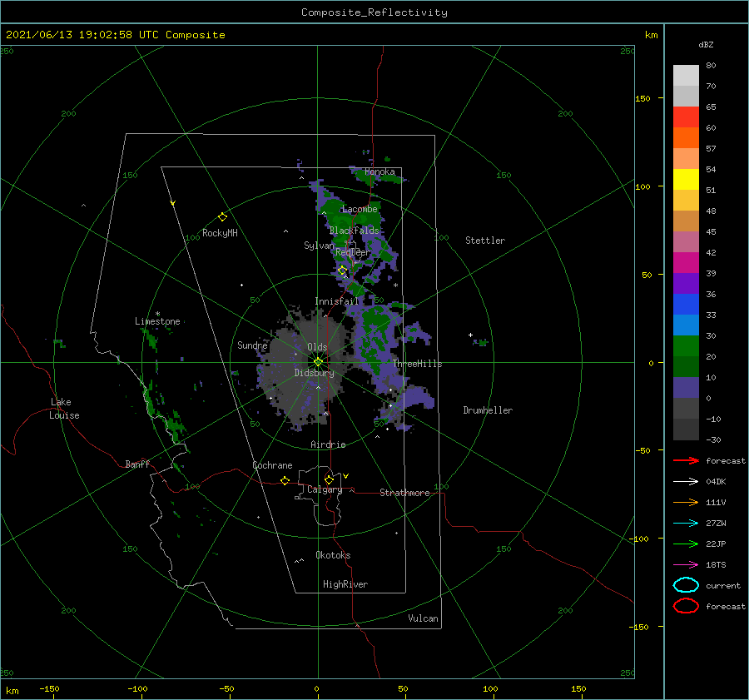Click the yellow diamond marker beside RockyMH
Viewport: 749px width, 700px height.
[x=222, y=217]
